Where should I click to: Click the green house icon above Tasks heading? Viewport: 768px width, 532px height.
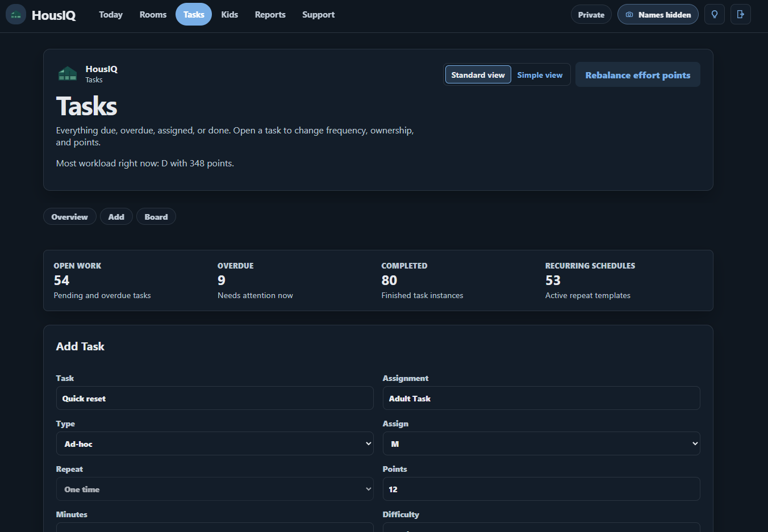click(68, 73)
